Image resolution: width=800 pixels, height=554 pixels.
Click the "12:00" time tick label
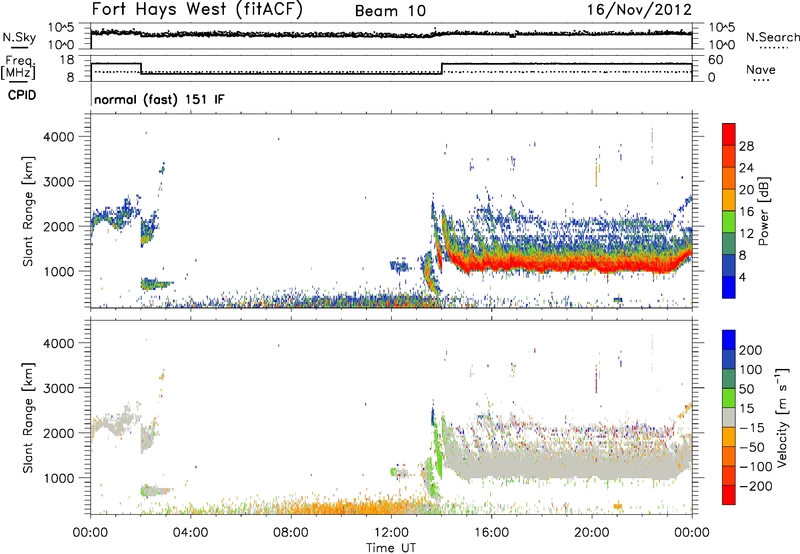tap(391, 533)
